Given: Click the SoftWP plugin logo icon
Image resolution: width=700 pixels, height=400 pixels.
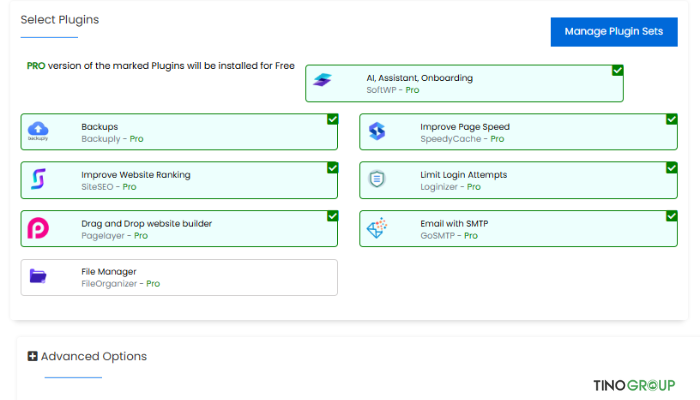Looking at the screenshot, I should (x=322, y=80).
